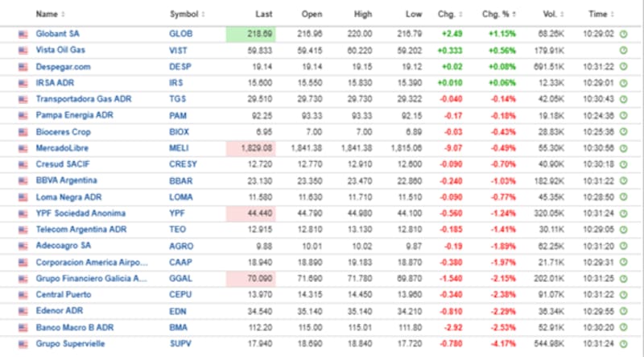The height and width of the screenshot is (357, 644).
Task: Click the US flag beside Telecom Argentina ADR
Action: [x=23, y=230]
